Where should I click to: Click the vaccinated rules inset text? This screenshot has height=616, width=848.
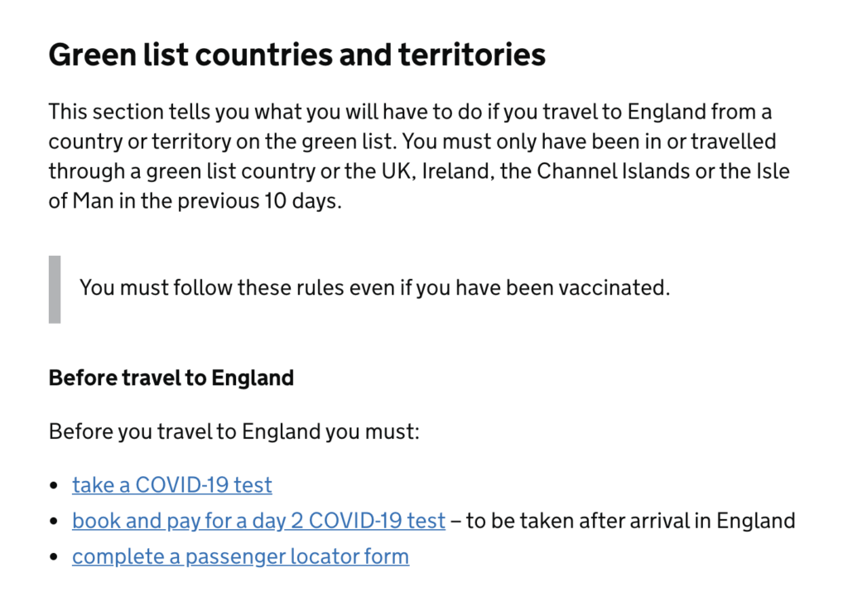click(x=373, y=288)
